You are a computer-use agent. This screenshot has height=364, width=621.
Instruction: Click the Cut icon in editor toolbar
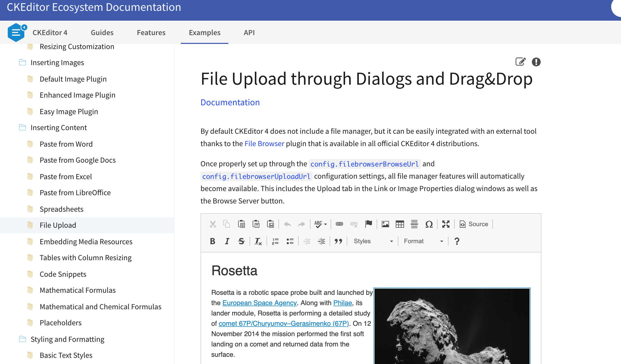click(213, 224)
